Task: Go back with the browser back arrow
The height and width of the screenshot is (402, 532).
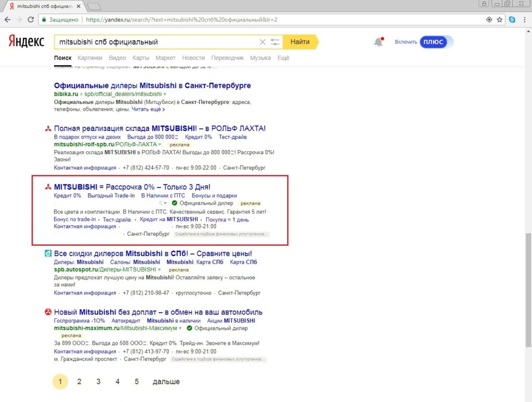Action: coord(7,20)
